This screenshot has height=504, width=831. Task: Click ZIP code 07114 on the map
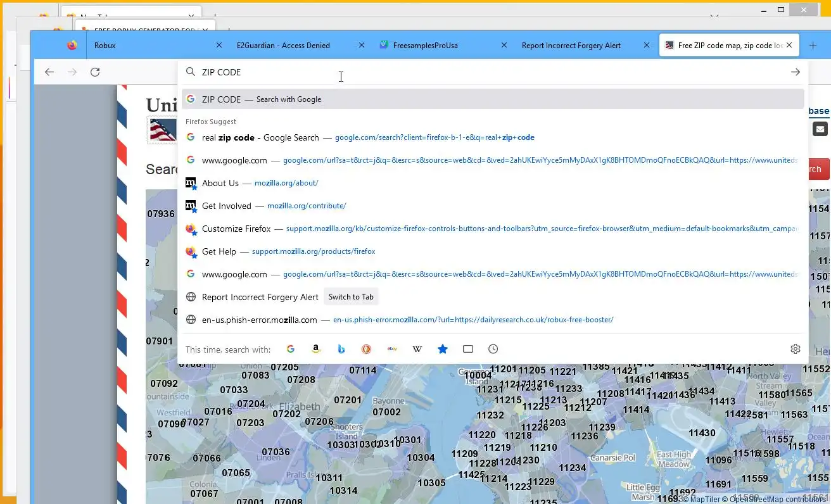click(x=363, y=370)
